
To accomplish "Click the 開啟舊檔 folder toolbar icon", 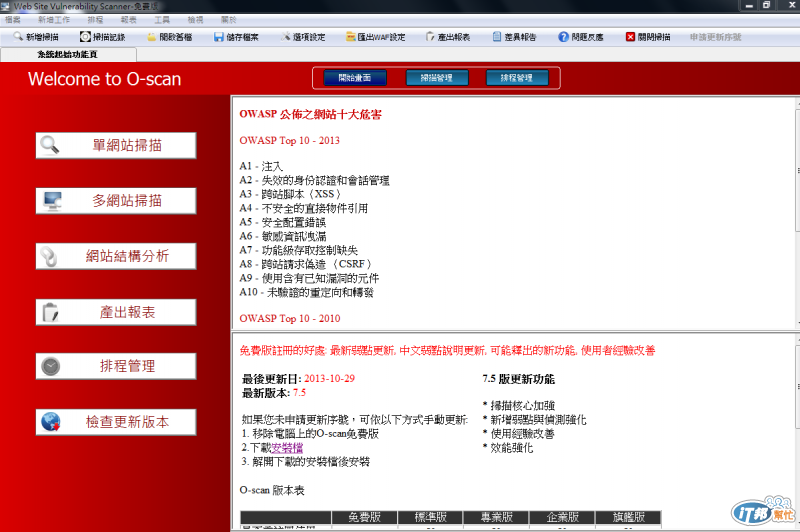I will (152, 37).
